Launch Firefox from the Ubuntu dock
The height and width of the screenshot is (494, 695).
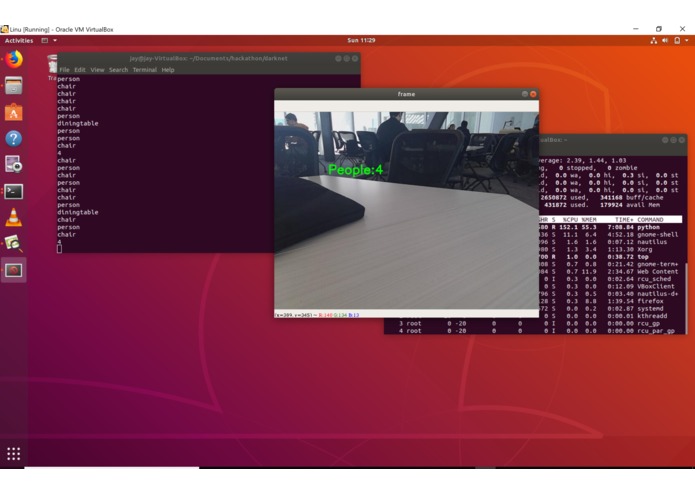coord(14,59)
